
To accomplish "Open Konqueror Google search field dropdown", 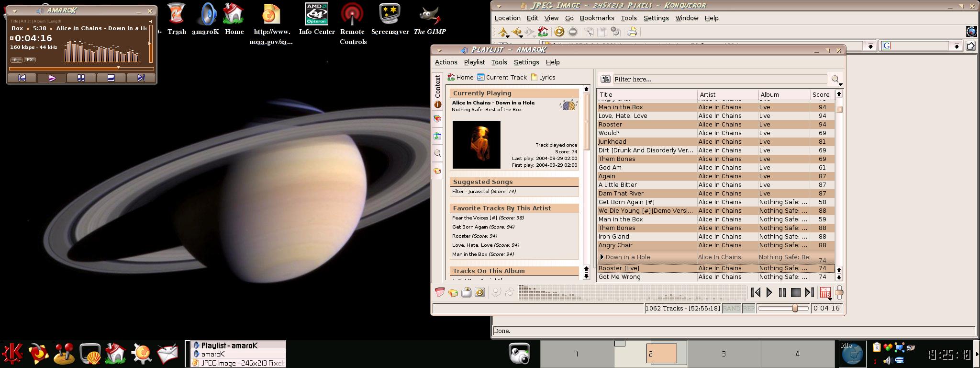I will (957, 46).
